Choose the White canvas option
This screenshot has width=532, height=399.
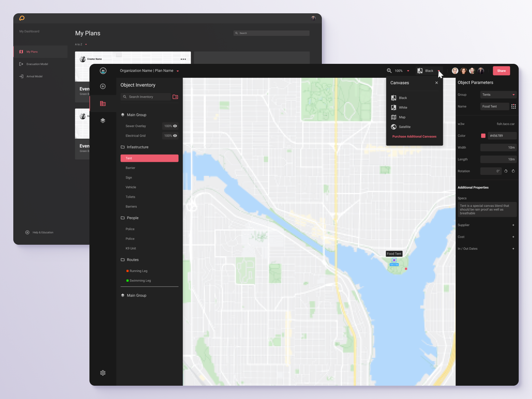pos(399,107)
